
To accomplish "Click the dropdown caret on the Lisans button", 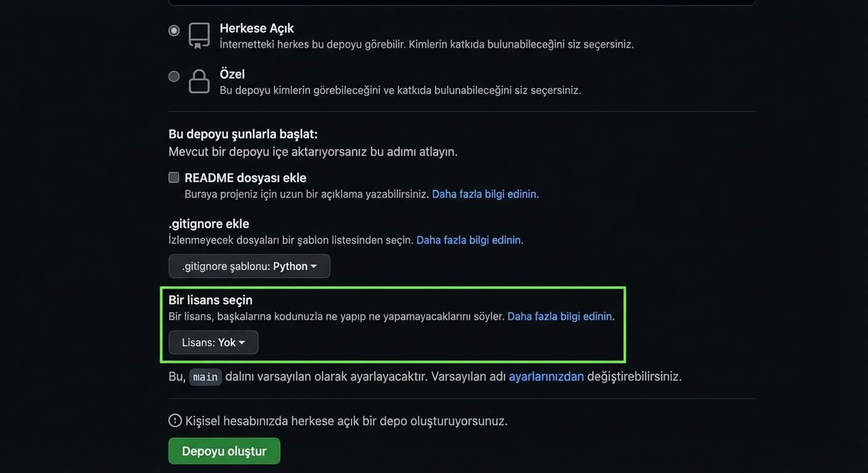I will click(242, 342).
